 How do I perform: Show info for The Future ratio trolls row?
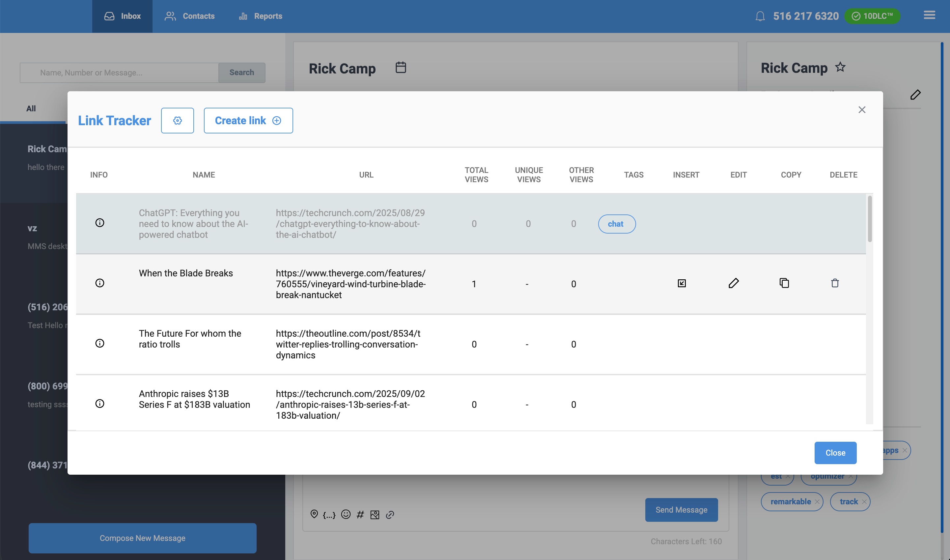point(99,343)
